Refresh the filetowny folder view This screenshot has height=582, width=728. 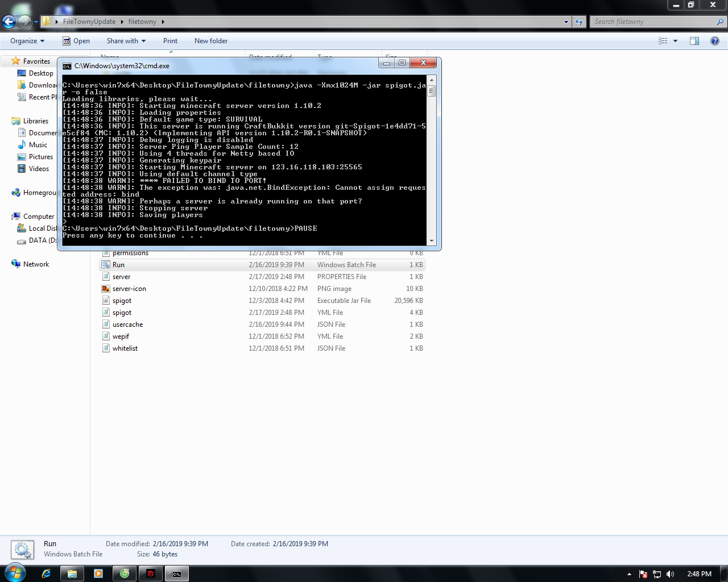coord(579,22)
